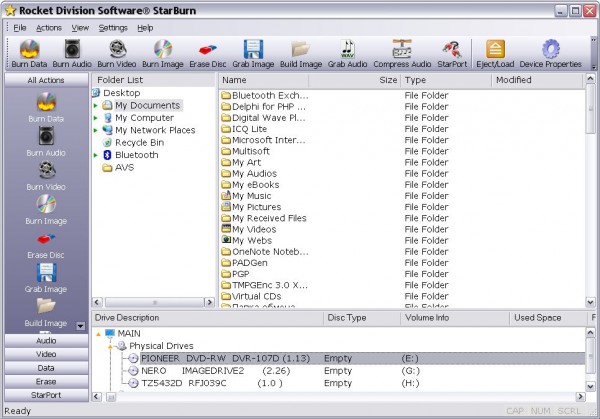Switch to the Audio sidebar section

tap(46, 341)
